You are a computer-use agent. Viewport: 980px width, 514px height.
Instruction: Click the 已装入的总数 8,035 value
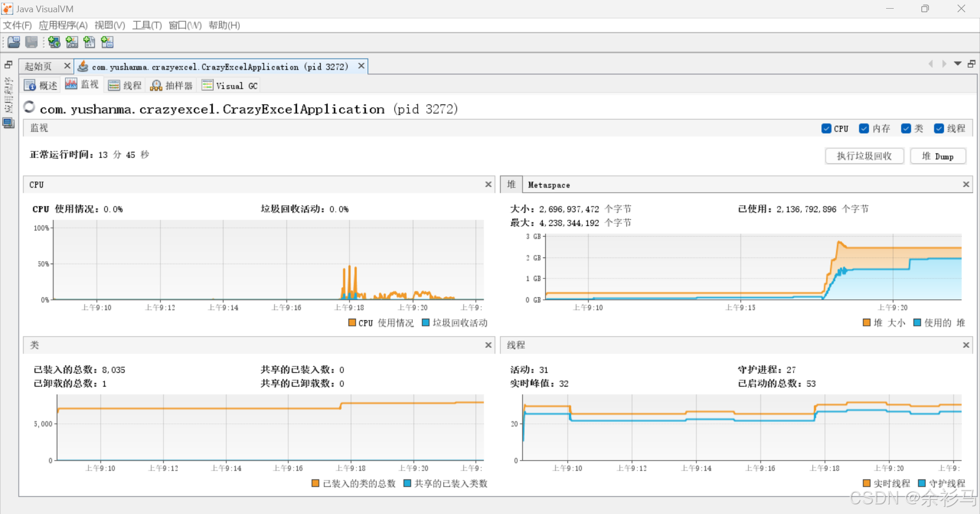click(x=113, y=370)
